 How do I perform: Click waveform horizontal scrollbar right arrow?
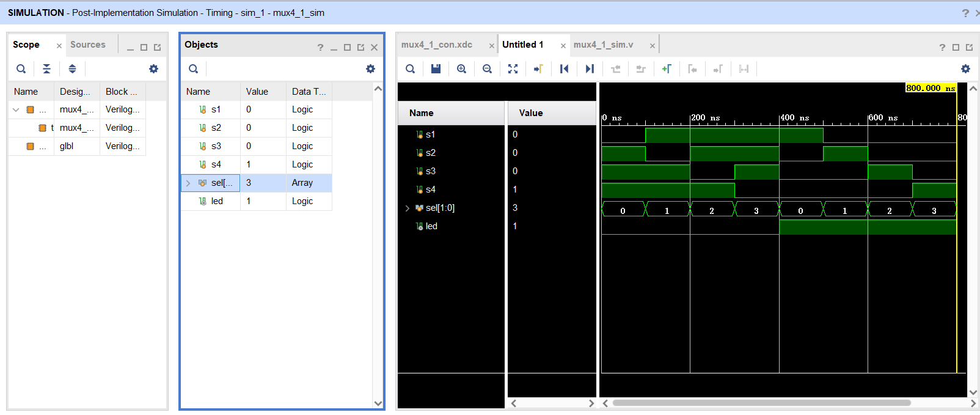973,403
